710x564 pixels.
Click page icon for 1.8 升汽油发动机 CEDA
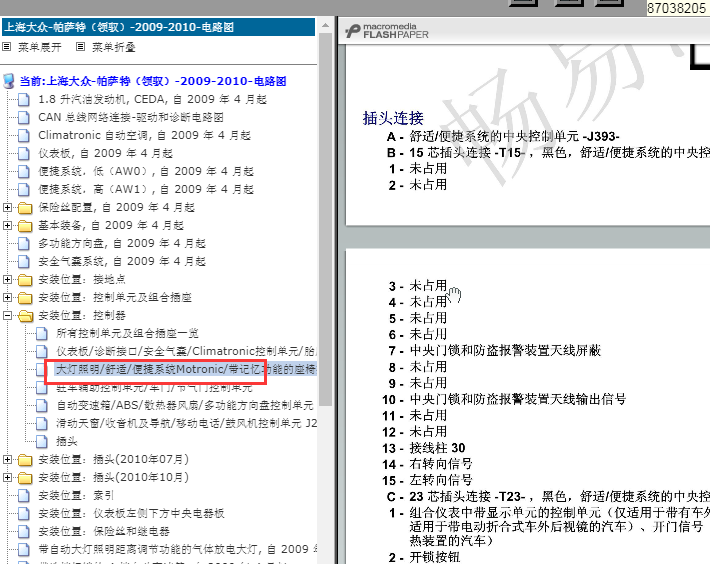pos(24,99)
